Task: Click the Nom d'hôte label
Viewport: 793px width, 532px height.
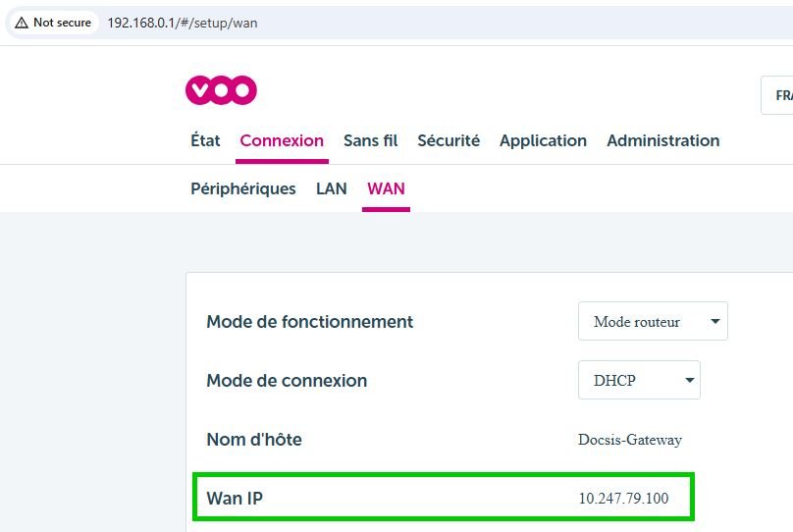Action: click(x=254, y=440)
